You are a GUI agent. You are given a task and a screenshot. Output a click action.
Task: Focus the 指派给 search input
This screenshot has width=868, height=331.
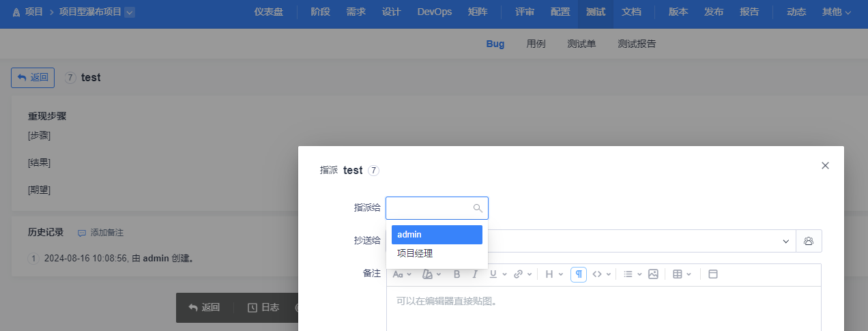tap(437, 208)
